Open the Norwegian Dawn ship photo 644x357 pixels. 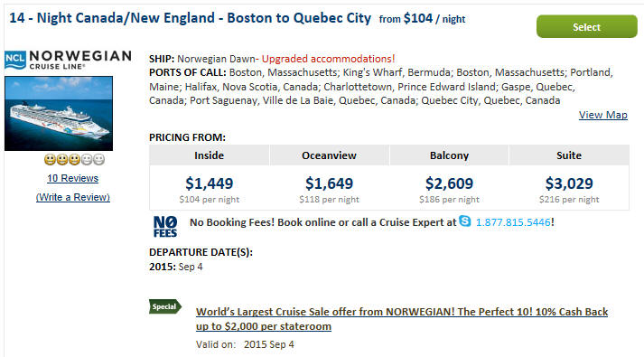(x=59, y=113)
